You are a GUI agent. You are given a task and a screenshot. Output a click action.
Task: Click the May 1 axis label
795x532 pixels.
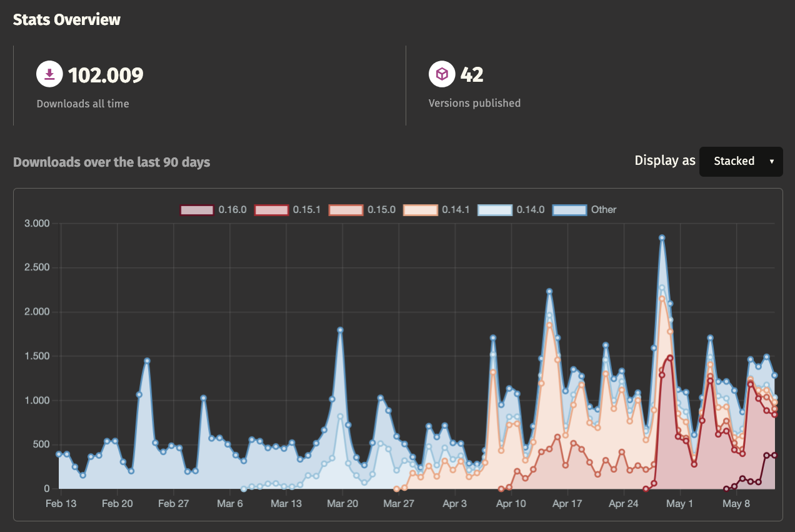[x=680, y=503]
